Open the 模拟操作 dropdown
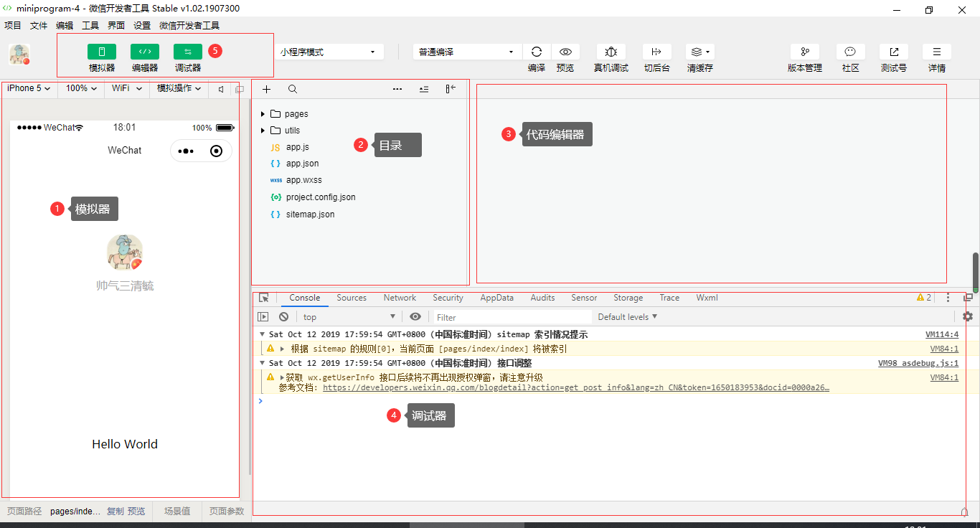The width and height of the screenshot is (980, 528). point(179,88)
